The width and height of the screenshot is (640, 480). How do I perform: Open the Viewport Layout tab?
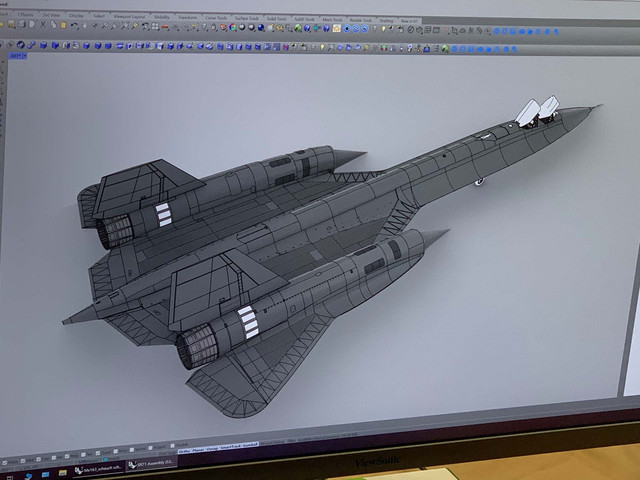pyautogui.click(x=129, y=17)
